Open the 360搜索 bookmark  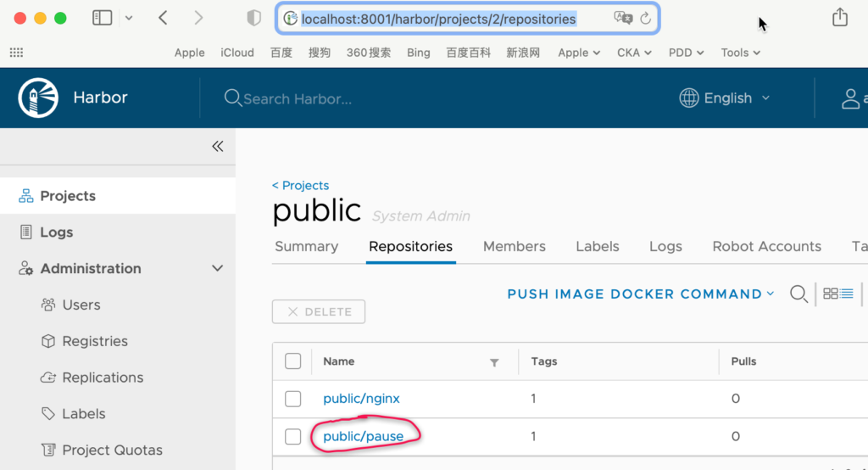point(369,53)
